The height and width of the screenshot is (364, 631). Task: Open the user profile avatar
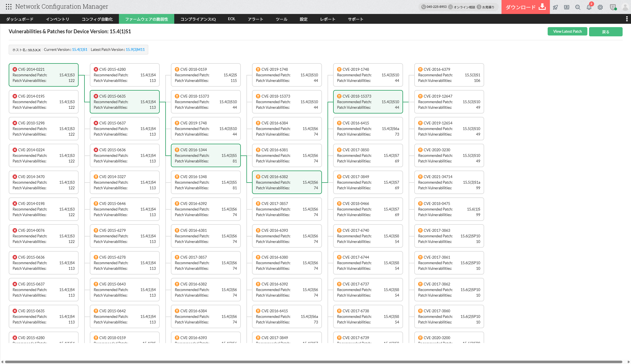click(625, 7)
